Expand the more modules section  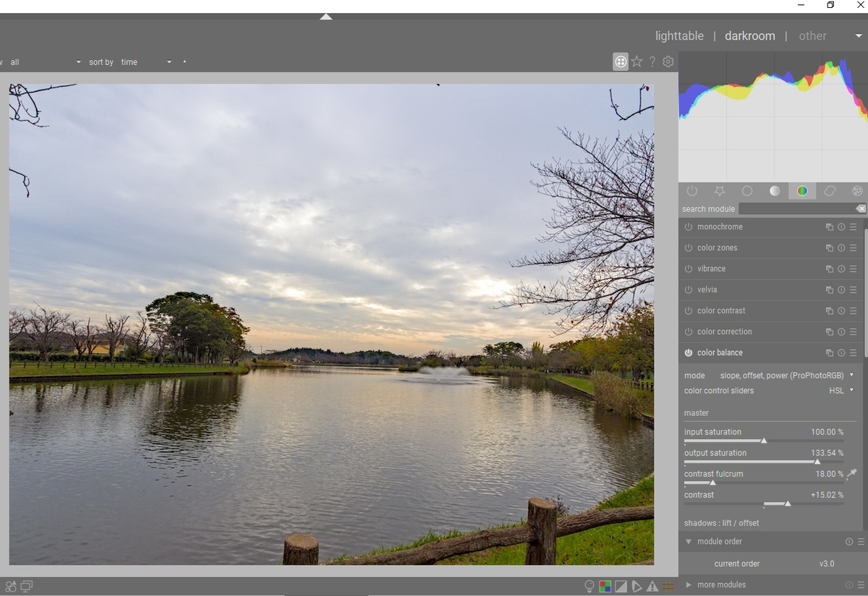tap(689, 585)
